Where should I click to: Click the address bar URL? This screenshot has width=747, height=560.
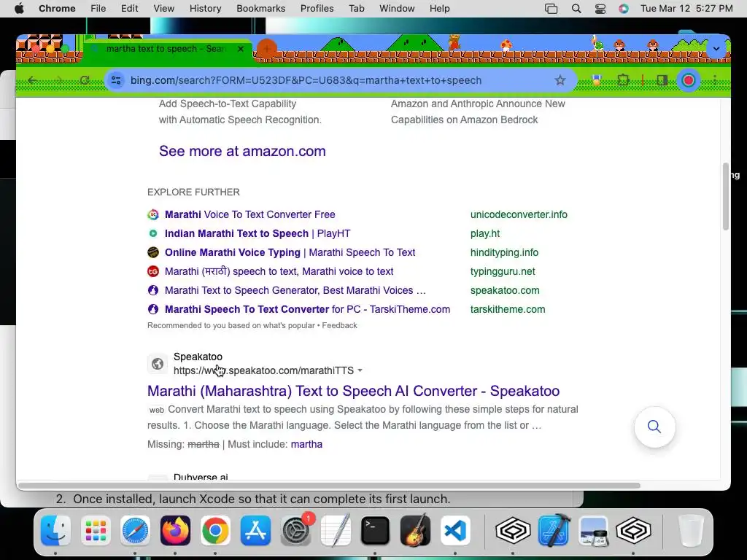click(306, 80)
